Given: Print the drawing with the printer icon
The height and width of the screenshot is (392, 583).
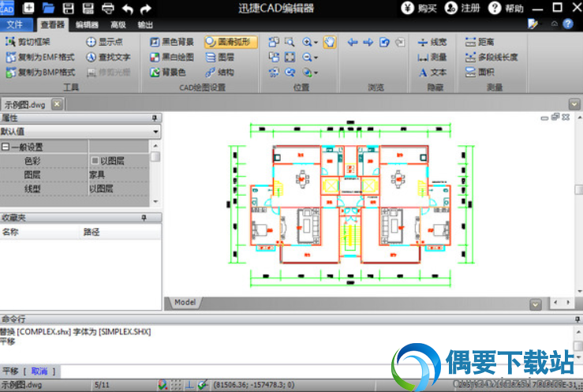Looking at the screenshot, I should click(108, 8).
